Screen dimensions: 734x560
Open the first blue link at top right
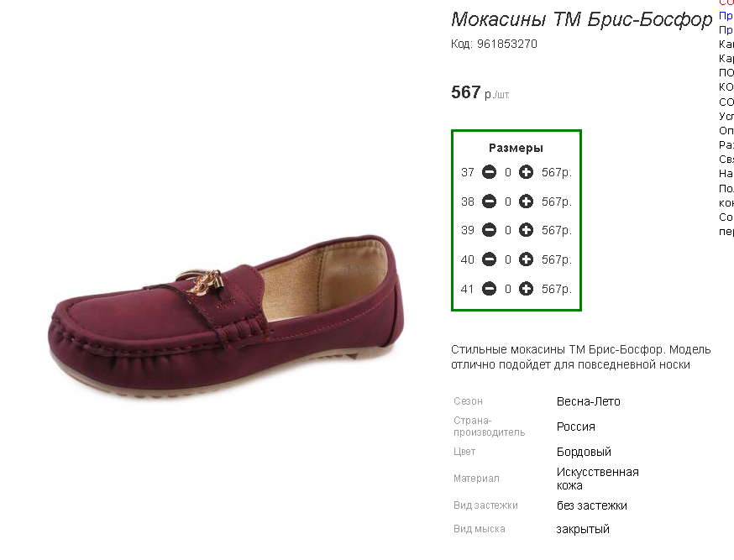click(726, 15)
